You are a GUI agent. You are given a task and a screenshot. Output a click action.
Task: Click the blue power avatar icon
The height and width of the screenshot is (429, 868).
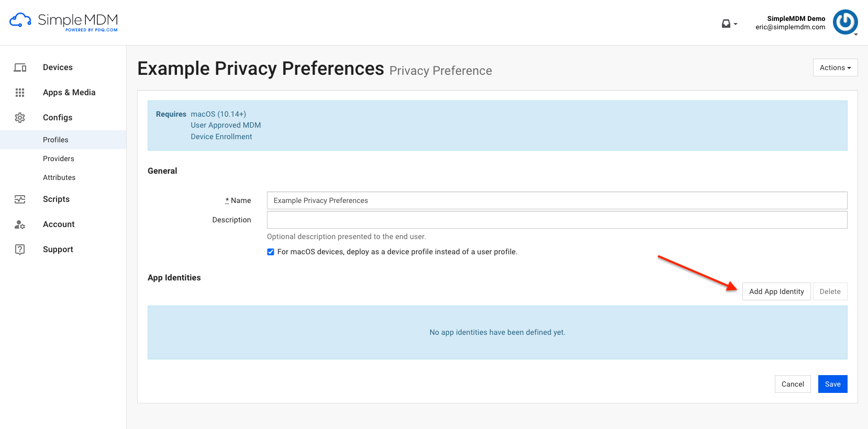point(845,22)
